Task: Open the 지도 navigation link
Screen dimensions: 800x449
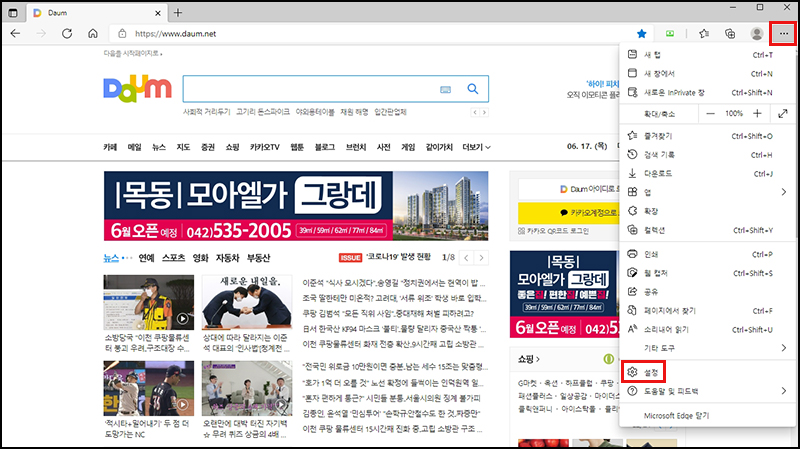Action: (x=183, y=147)
